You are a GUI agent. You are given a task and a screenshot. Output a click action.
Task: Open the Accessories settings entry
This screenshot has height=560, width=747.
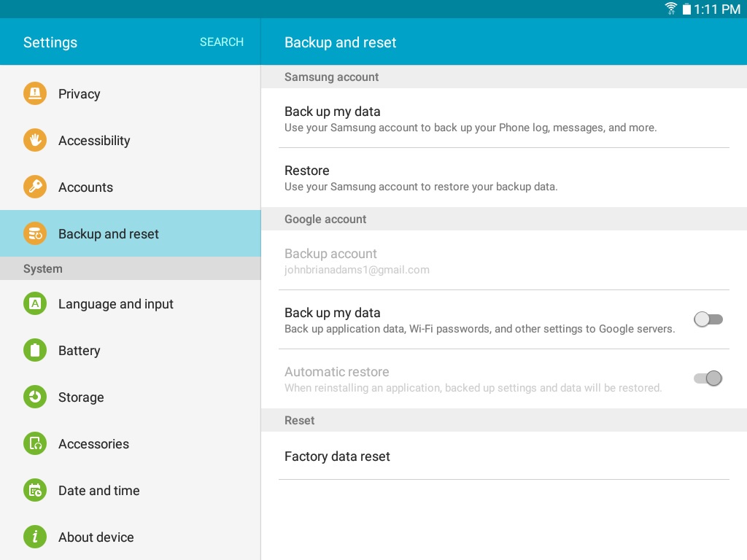(131, 443)
